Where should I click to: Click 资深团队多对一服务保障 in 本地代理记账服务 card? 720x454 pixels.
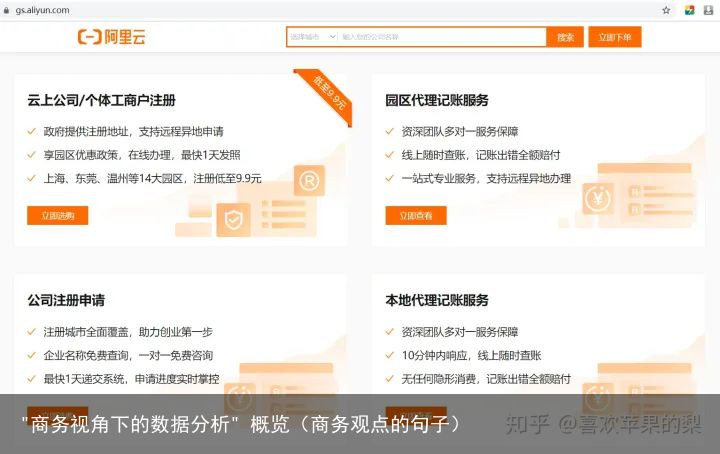coord(460,332)
